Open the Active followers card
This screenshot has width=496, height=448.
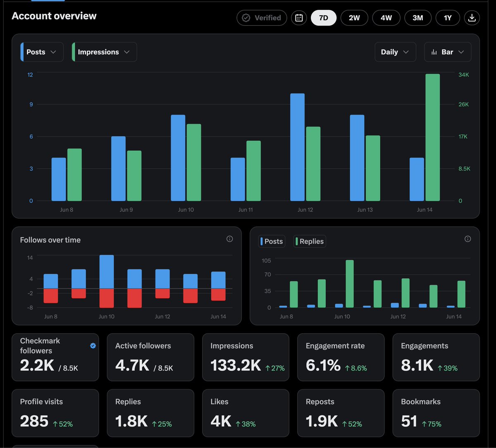150,357
